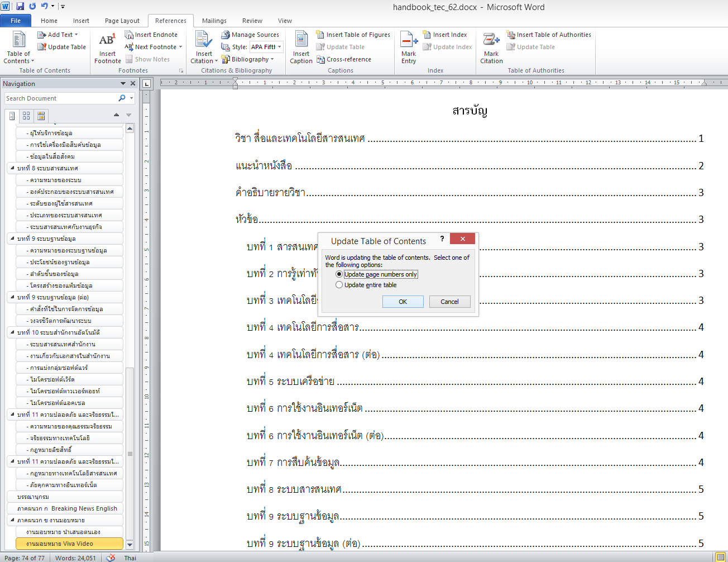The image size is (728, 562).
Task: Click the Save icon in quick access toolbar
Action: point(20,7)
